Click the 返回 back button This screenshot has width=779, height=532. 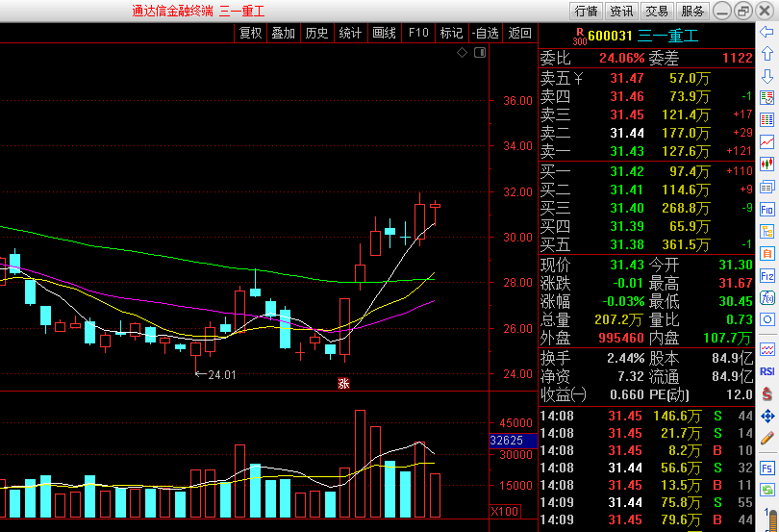coord(519,33)
